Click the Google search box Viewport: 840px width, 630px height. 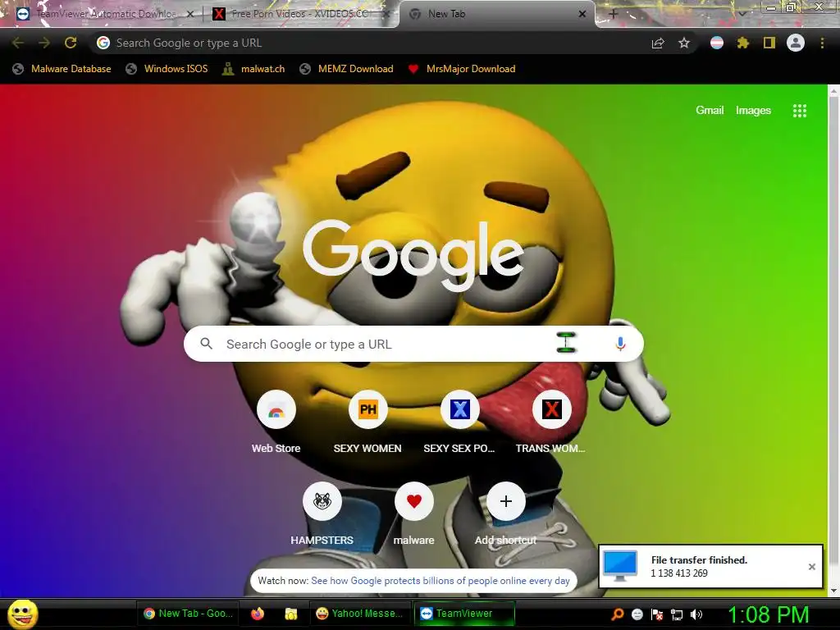pyautogui.click(x=413, y=344)
